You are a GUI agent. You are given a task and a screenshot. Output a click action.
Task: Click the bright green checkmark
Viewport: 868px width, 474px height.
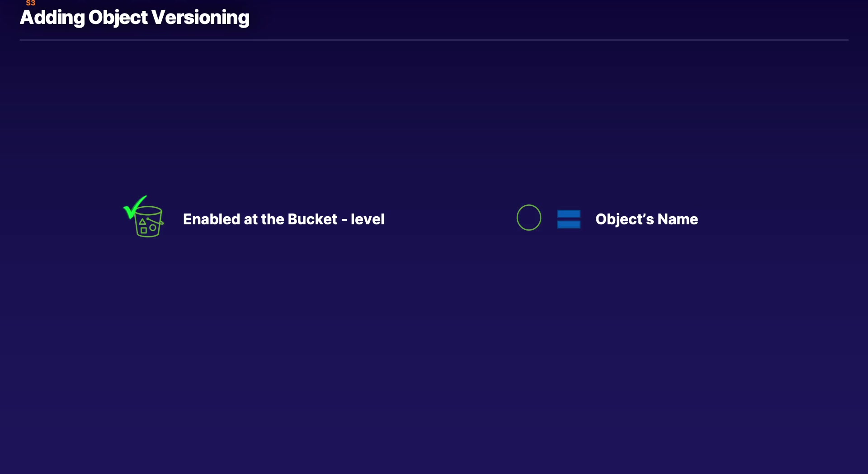[134, 207]
